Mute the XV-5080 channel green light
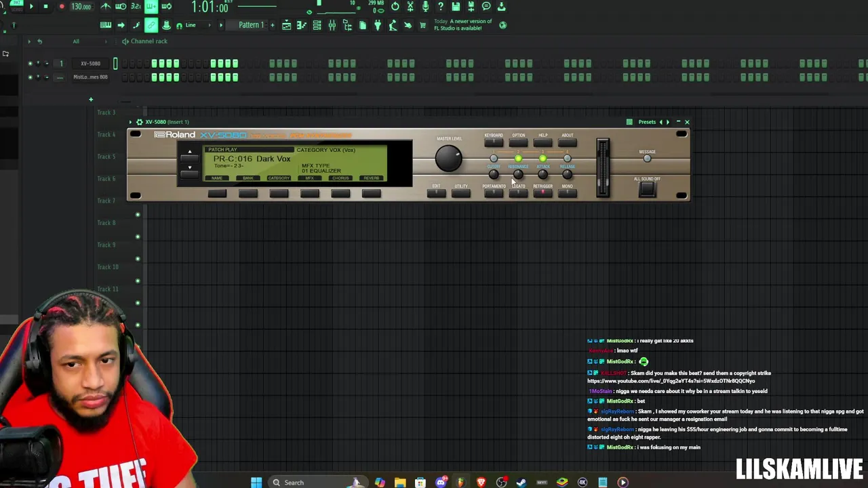This screenshot has width=868, height=488. coord(30,64)
